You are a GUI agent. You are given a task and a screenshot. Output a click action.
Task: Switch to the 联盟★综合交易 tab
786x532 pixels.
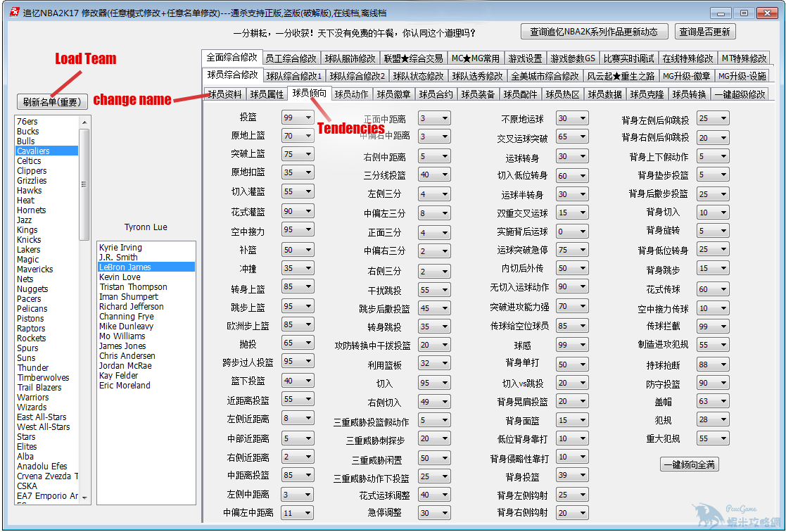414,58
